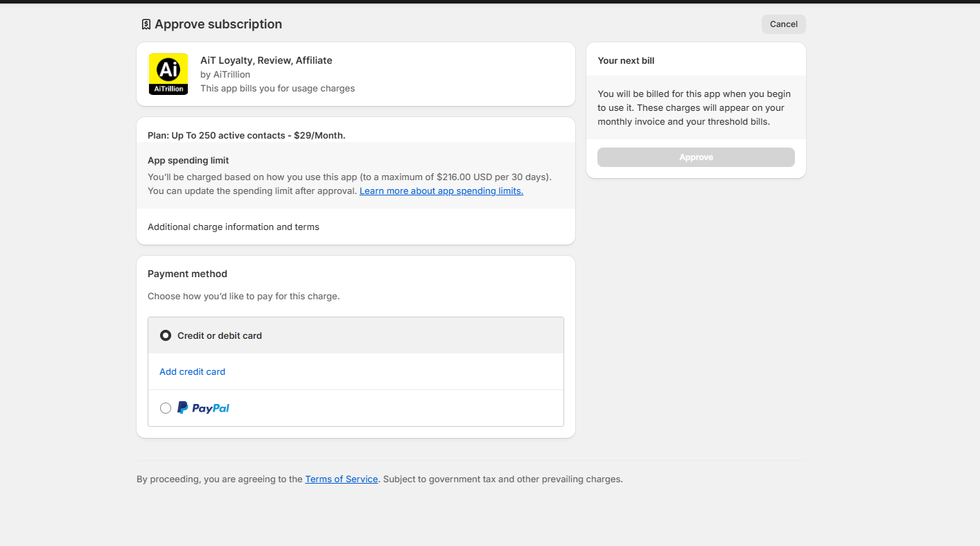Click the App spending limit heading
This screenshot has height=546, width=980.
click(x=188, y=160)
